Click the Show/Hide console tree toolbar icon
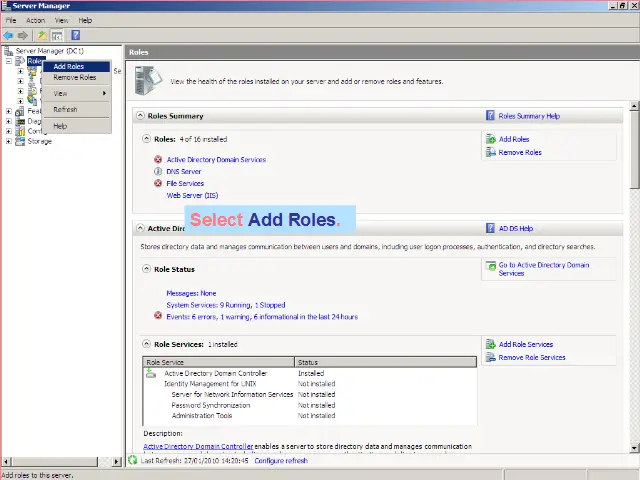 pos(57,36)
